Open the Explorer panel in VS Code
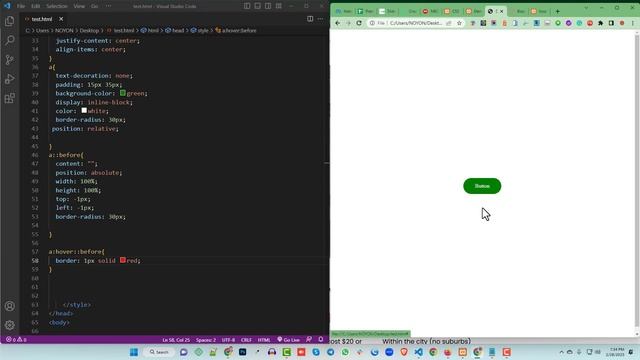 (x=10, y=21)
